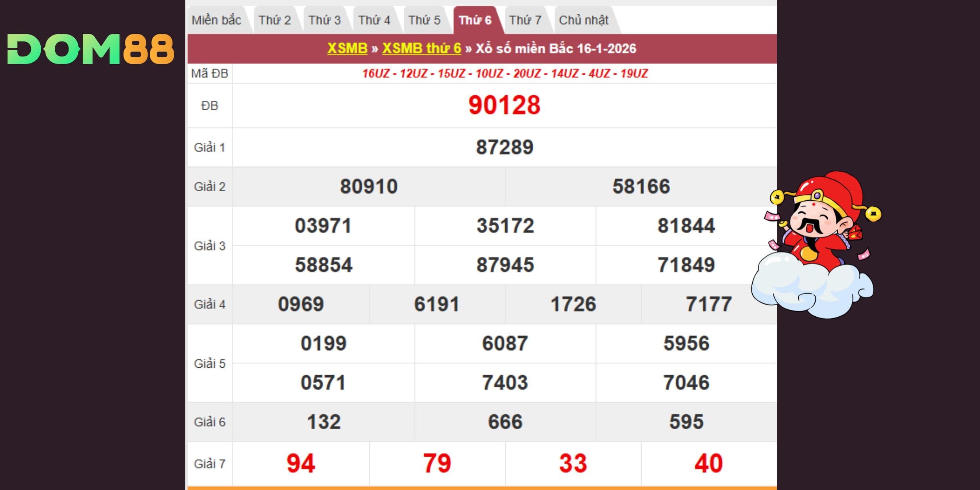
Task: Open the Miền bắc tab
Action: pyautogui.click(x=216, y=20)
